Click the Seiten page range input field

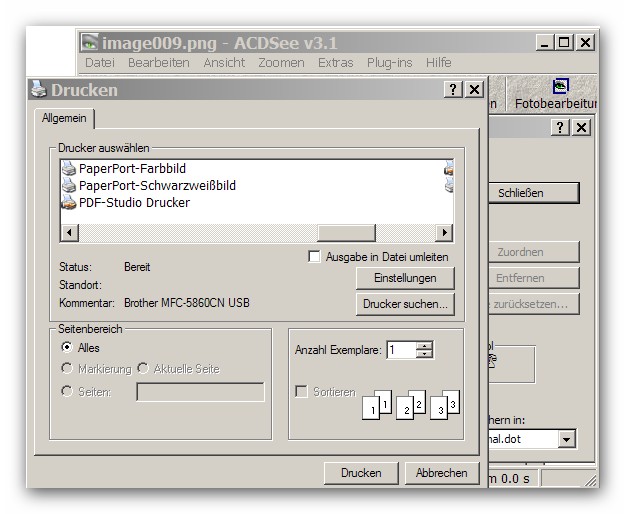pyautogui.click(x=200, y=392)
